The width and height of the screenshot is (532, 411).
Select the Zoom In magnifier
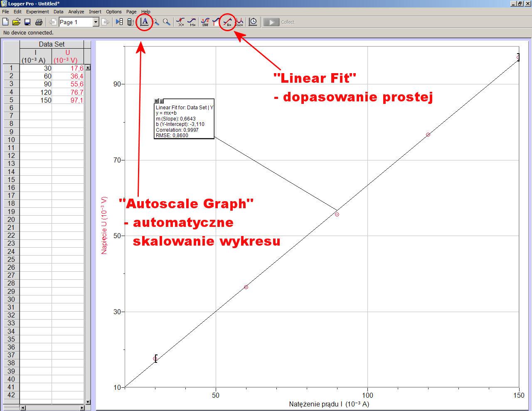click(156, 22)
